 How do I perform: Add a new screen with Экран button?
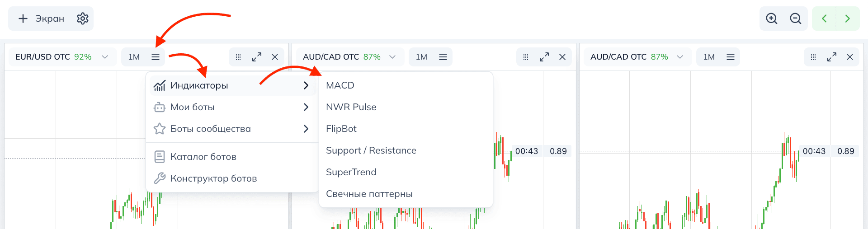pos(41,19)
